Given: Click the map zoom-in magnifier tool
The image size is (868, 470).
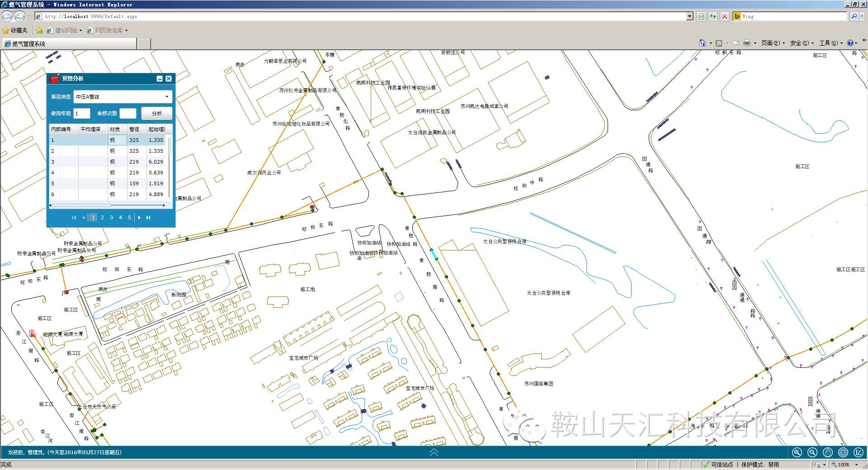Looking at the screenshot, I should (x=797, y=452).
